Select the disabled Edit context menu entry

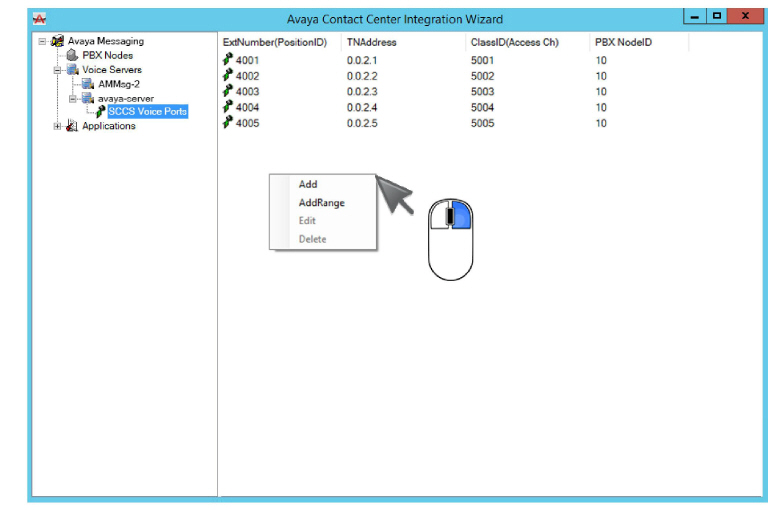307,221
